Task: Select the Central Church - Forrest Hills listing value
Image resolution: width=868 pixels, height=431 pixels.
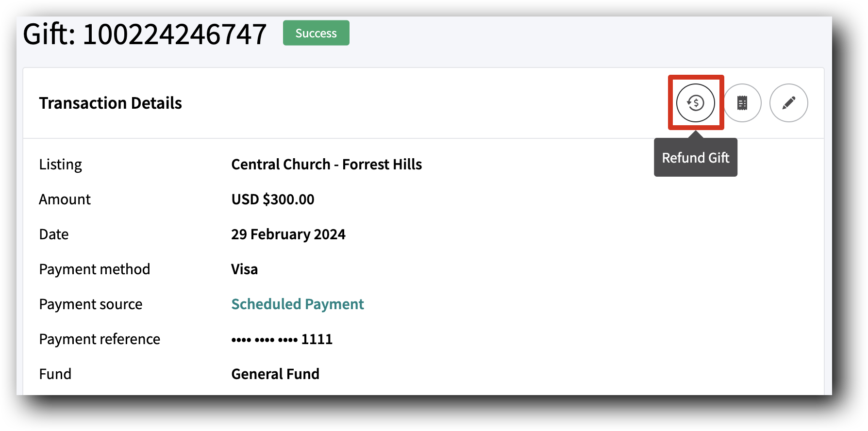Action: point(326,164)
